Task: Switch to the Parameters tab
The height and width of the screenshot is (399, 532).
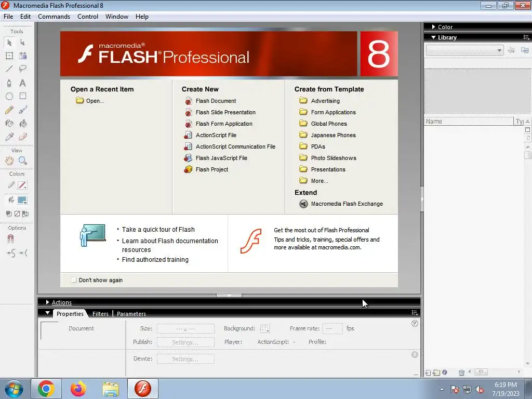Action: pyautogui.click(x=131, y=314)
